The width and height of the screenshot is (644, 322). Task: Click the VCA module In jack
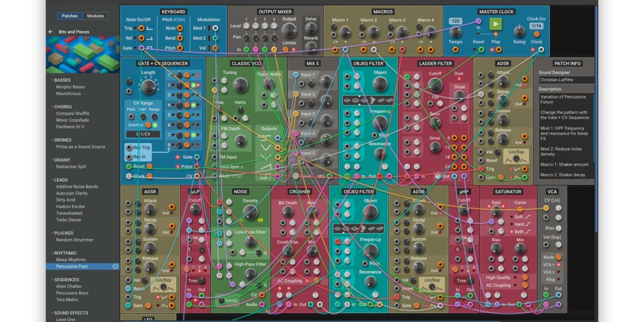pyautogui.click(x=546, y=295)
